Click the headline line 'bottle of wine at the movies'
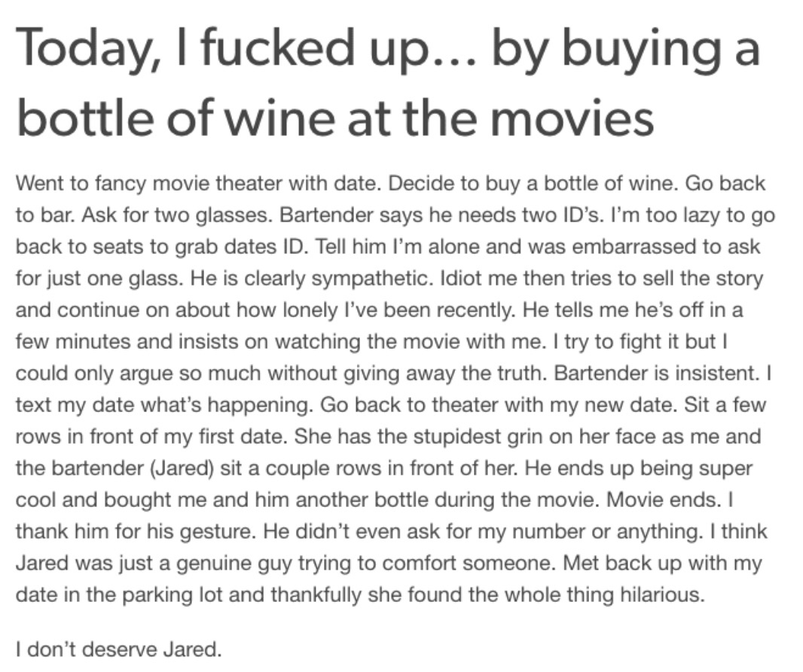This screenshot has width=803, height=672. [x=335, y=118]
